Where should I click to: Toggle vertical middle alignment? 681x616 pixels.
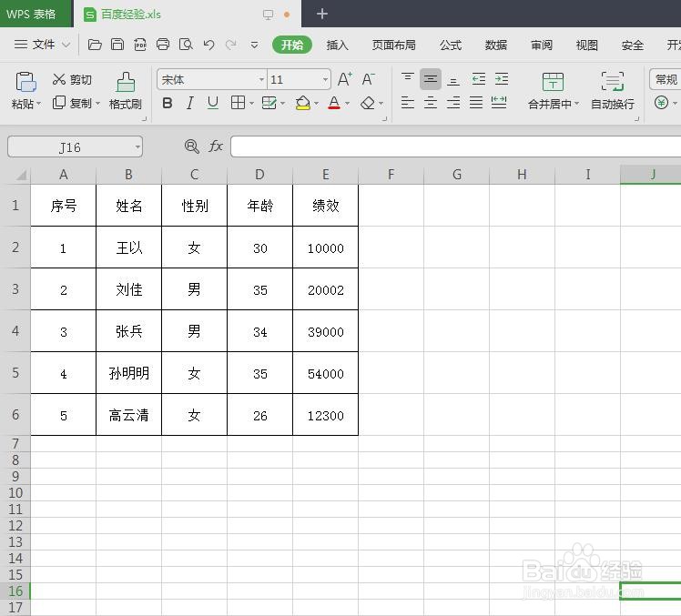tap(431, 79)
